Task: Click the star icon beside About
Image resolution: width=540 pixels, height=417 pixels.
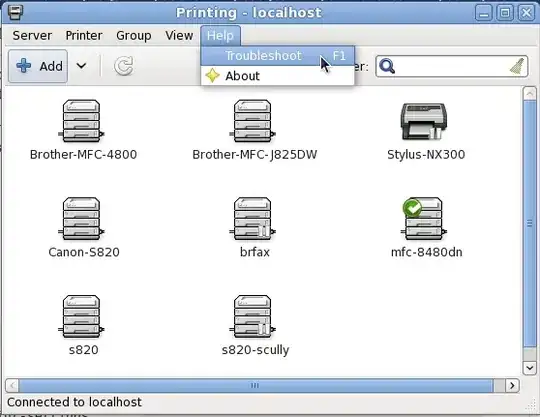Action: (212, 76)
